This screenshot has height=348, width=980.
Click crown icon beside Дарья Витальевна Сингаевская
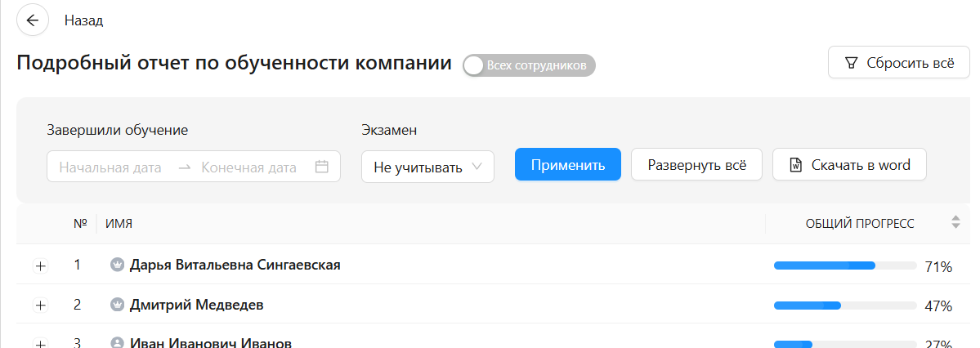coord(117,265)
